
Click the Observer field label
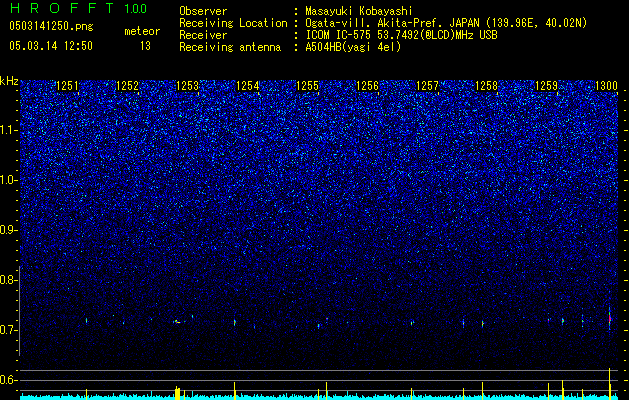203,11
